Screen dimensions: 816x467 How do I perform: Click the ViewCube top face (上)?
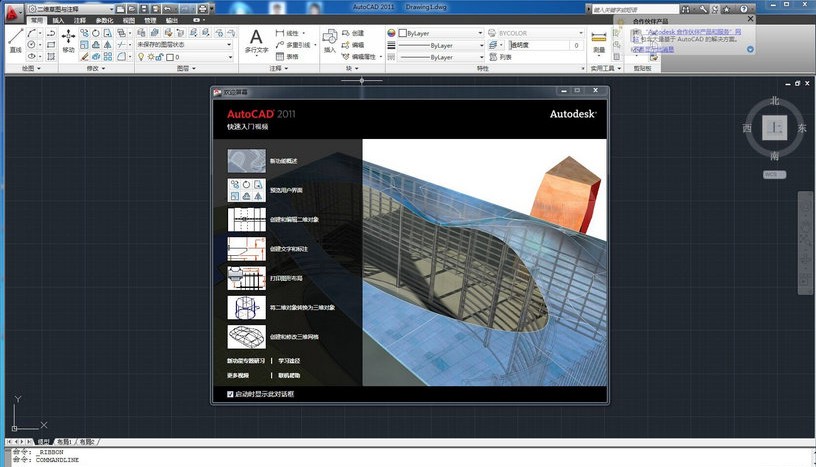click(773, 128)
